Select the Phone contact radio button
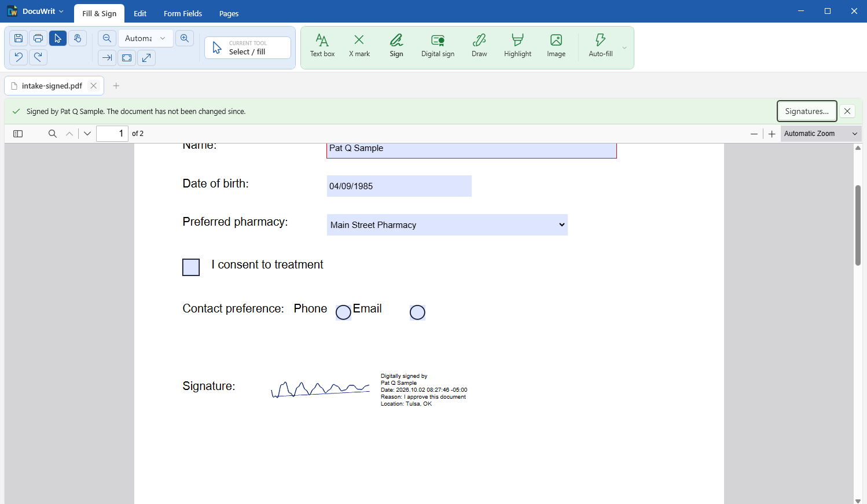 click(343, 312)
